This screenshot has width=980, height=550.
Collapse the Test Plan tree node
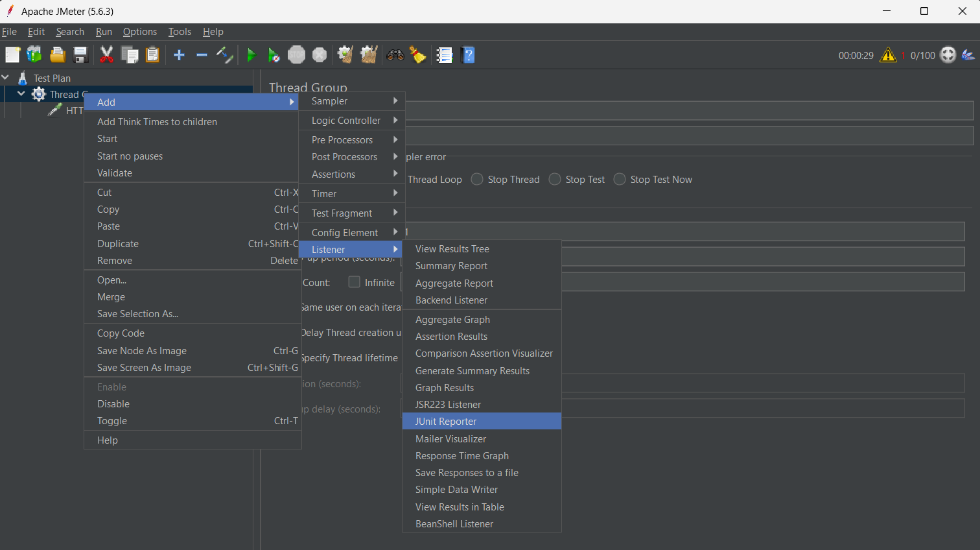[6, 78]
